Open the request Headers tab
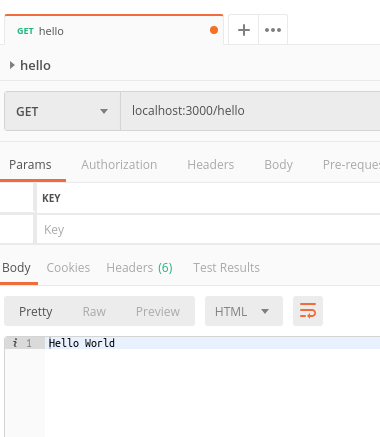Image resolution: width=380 pixels, height=437 pixels. 210,165
